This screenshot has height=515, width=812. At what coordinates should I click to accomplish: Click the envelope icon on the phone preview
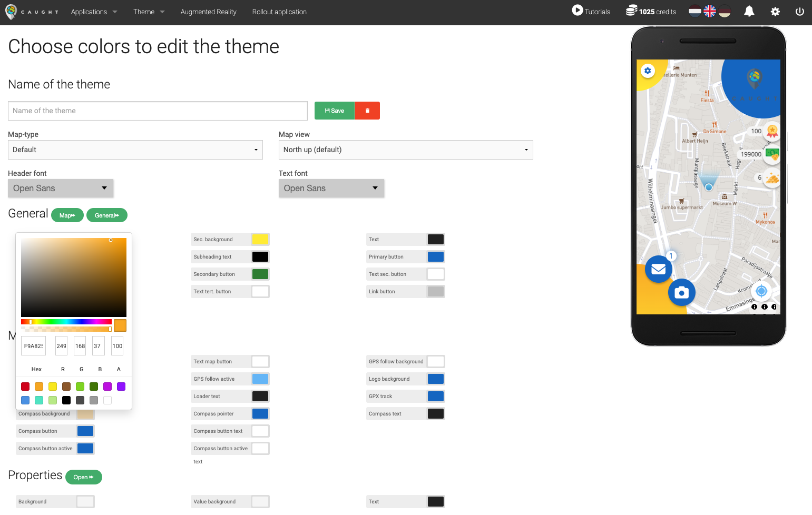[x=658, y=269]
